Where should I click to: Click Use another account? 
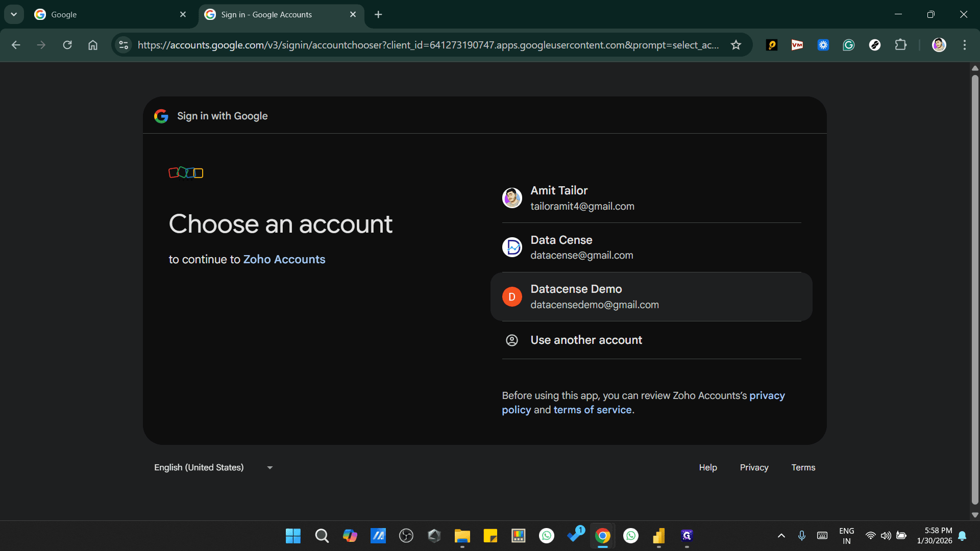(651, 340)
